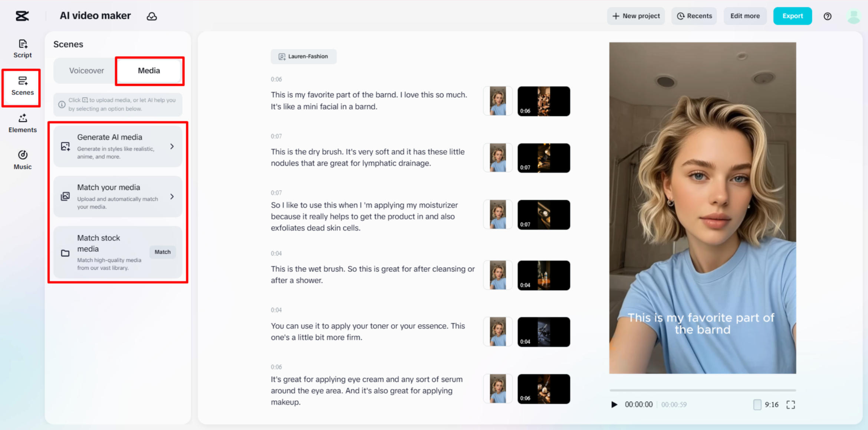Open the help question mark icon
The width and height of the screenshot is (868, 430).
(x=827, y=16)
